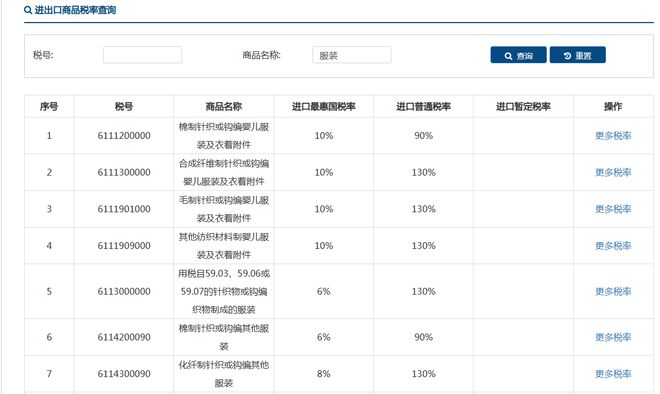Click the 进口普通税率 column header
Viewport: 660px width, 394px height.
coord(423,106)
